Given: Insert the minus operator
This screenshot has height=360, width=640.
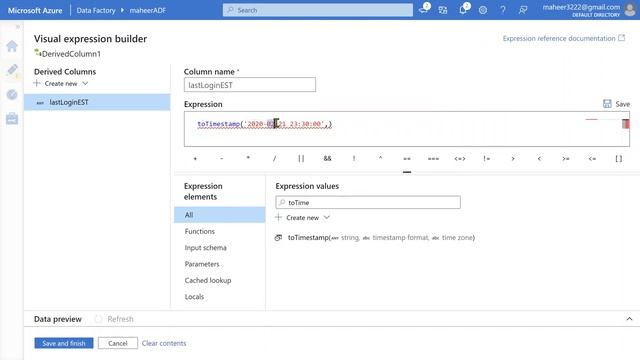Looking at the screenshot, I should pyautogui.click(x=222, y=158).
